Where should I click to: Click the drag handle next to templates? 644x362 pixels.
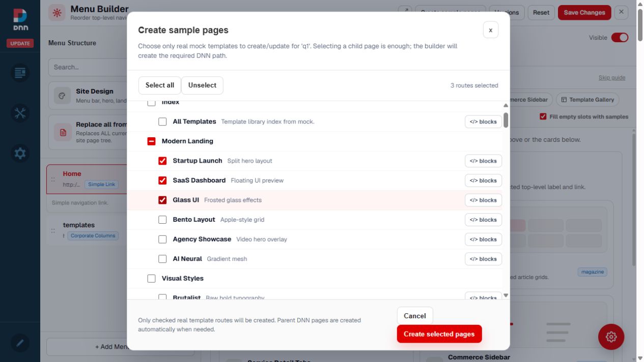53,231
